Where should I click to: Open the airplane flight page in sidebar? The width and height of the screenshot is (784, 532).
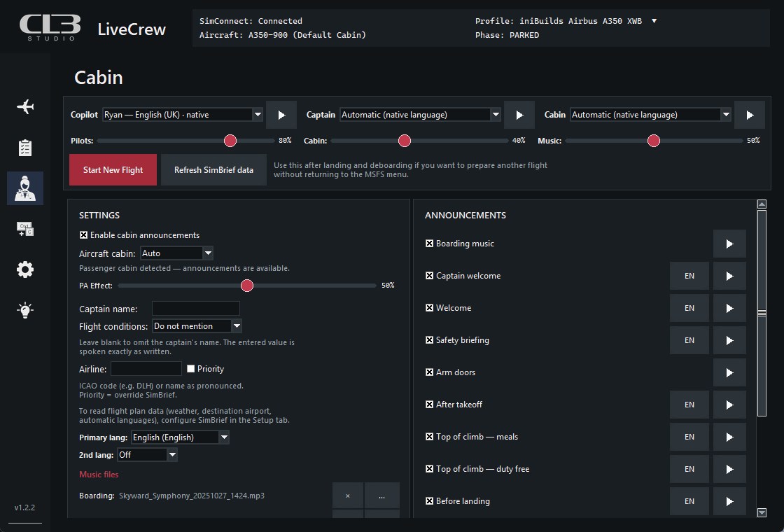[25, 106]
